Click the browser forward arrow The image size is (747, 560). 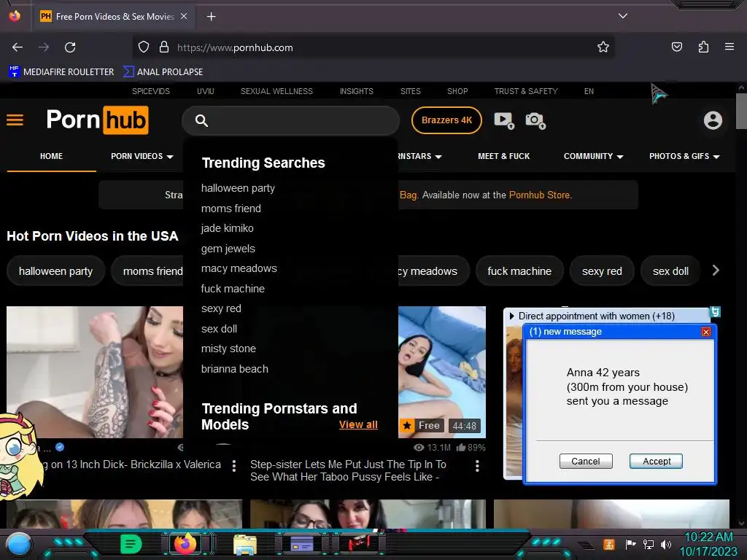(x=44, y=47)
